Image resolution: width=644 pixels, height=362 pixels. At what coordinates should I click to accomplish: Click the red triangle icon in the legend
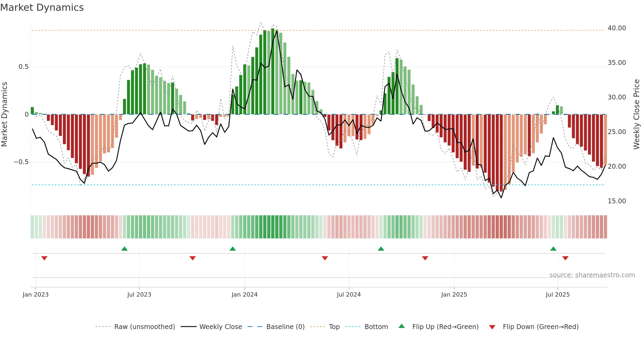[x=492, y=327]
